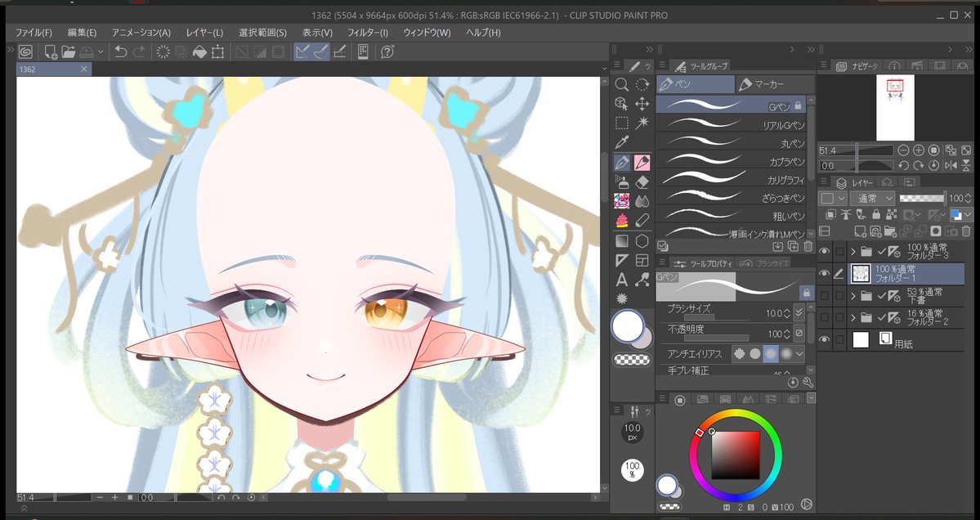Image resolution: width=980 pixels, height=520 pixels.
Task: Select the rectangle Selection marquee tool
Action: pos(621,123)
